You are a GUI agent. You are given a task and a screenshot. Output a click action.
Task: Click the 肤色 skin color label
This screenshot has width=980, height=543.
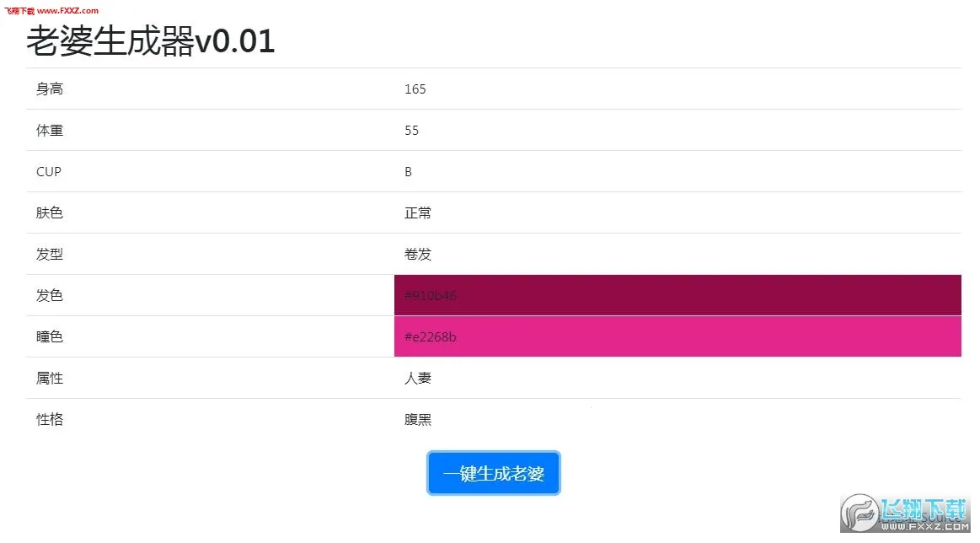(49, 212)
